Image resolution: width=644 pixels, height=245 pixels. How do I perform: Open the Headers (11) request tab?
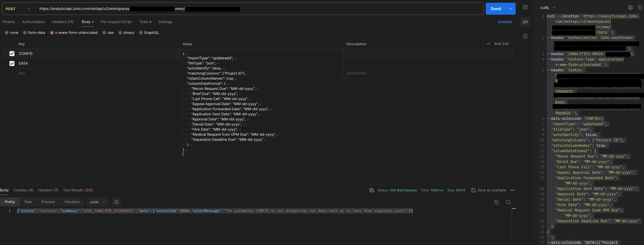[63, 22]
